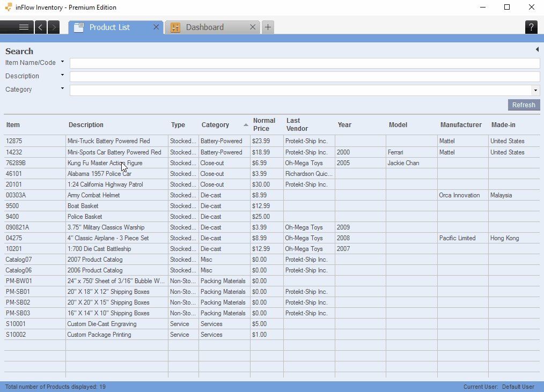Open the Description filter type dropdown
Screen dimensions: 544x392
(62, 75)
